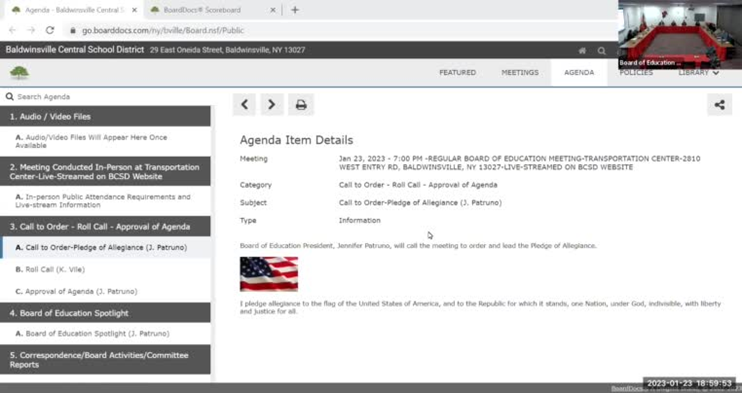
Task: Open Audio/Video Files Will Appear Here item
Action: click(x=105, y=141)
